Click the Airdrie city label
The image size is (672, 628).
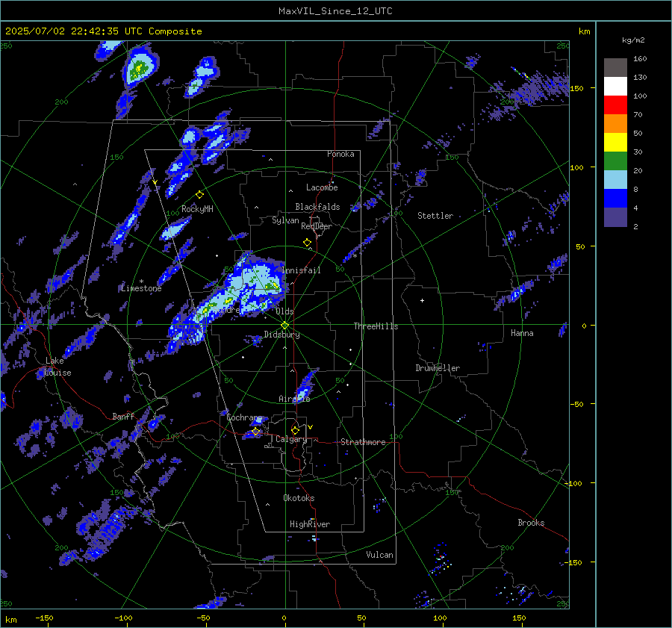(x=294, y=399)
